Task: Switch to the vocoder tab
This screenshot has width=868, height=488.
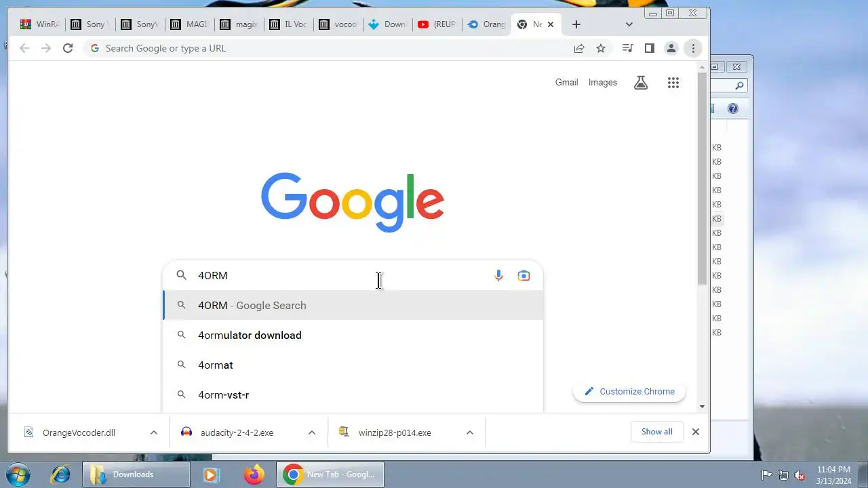Action: [338, 24]
